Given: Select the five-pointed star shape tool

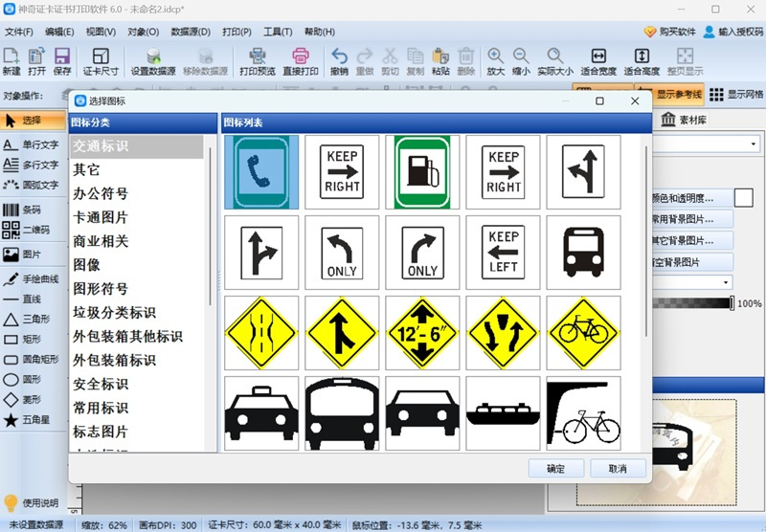Looking at the screenshot, I should point(31,420).
